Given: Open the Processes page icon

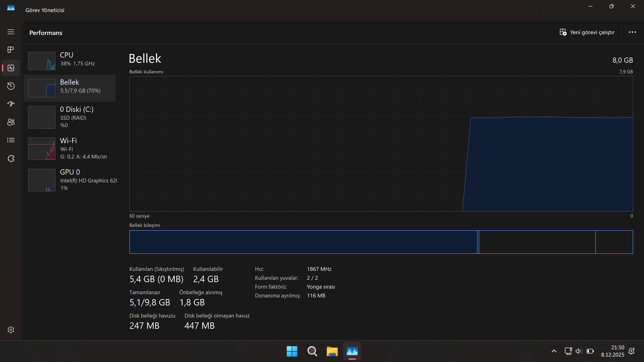Looking at the screenshot, I should pos(11,50).
